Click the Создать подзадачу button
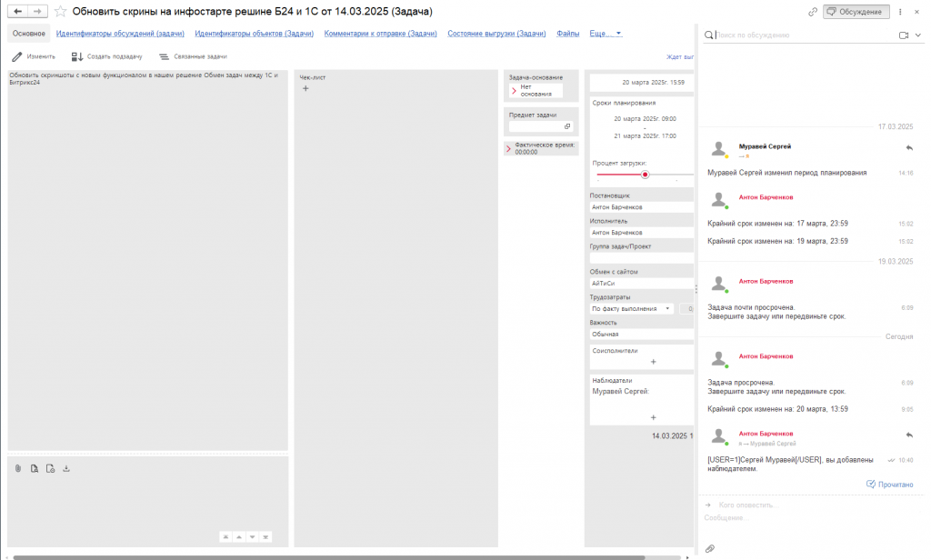The width and height of the screenshot is (931, 560). [x=106, y=56]
